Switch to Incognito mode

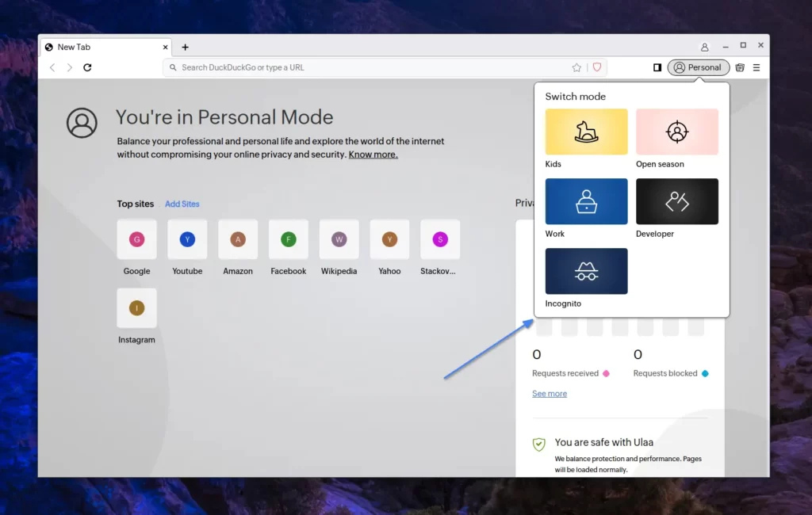point(586,271)
